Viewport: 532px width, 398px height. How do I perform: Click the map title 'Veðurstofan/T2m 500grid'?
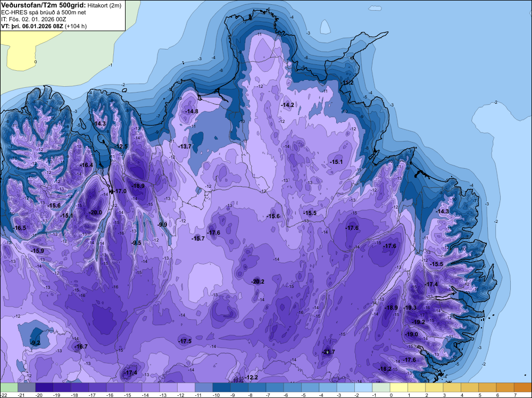[x=44, y=5]
